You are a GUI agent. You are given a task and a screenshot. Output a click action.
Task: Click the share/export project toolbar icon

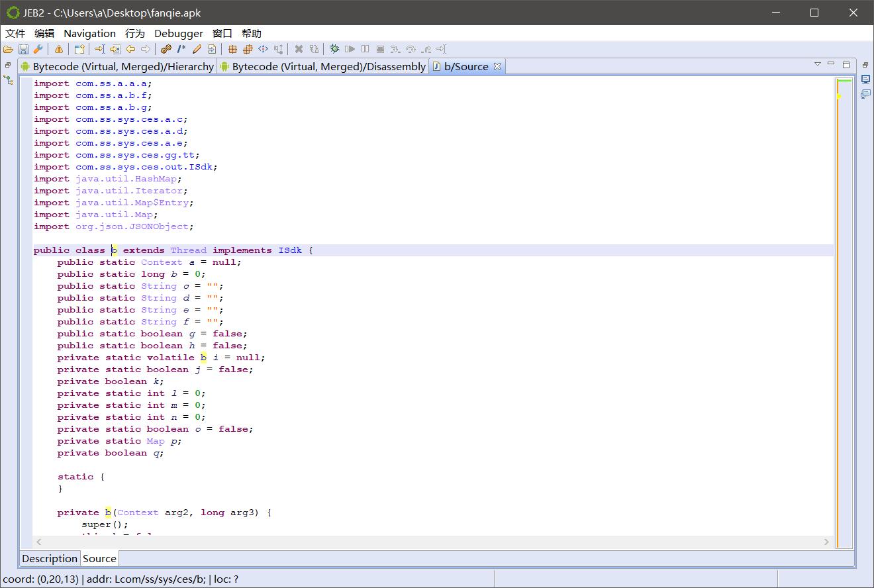79,49
